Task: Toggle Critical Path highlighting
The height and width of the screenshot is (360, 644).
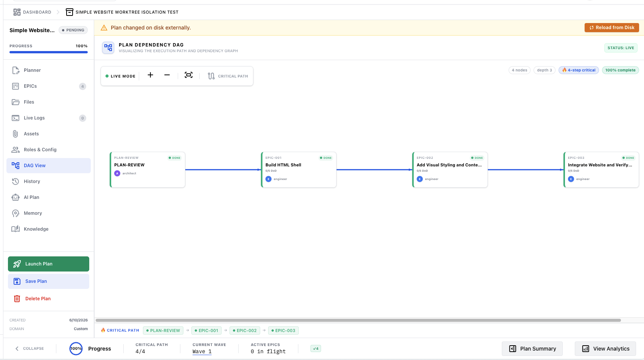Action: 228,76
